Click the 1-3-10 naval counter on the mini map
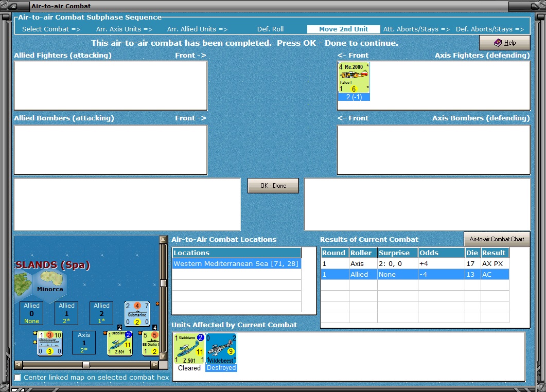The image size is (546, 392). coord(50,343)
